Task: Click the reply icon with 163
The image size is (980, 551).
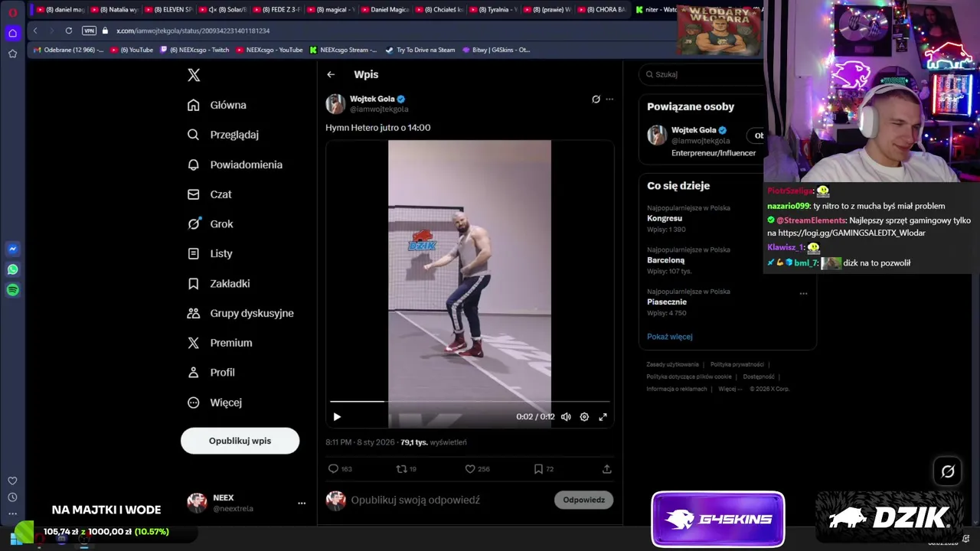Action: coord(339,468)
